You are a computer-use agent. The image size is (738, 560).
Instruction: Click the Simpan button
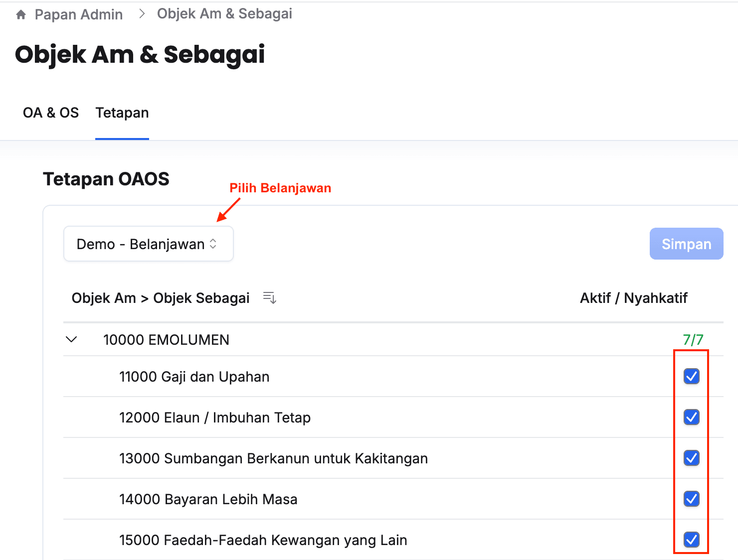[686, 244]
